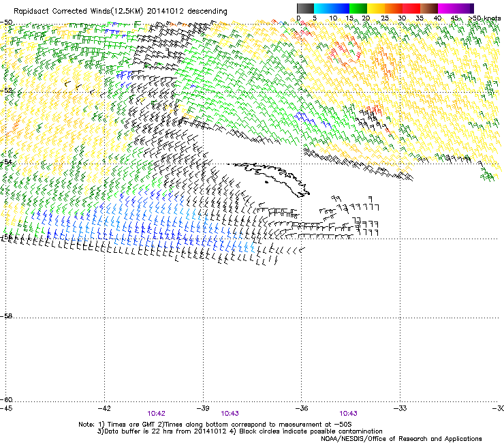Select the -36 longitude axis label
Image resolution: width=504 pixels, height=443 pixels.
302,408
